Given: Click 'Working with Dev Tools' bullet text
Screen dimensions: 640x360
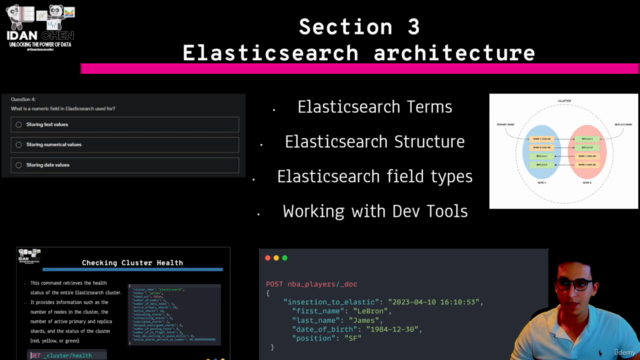Looking at the screenshot, I should (x=375, y=211).
